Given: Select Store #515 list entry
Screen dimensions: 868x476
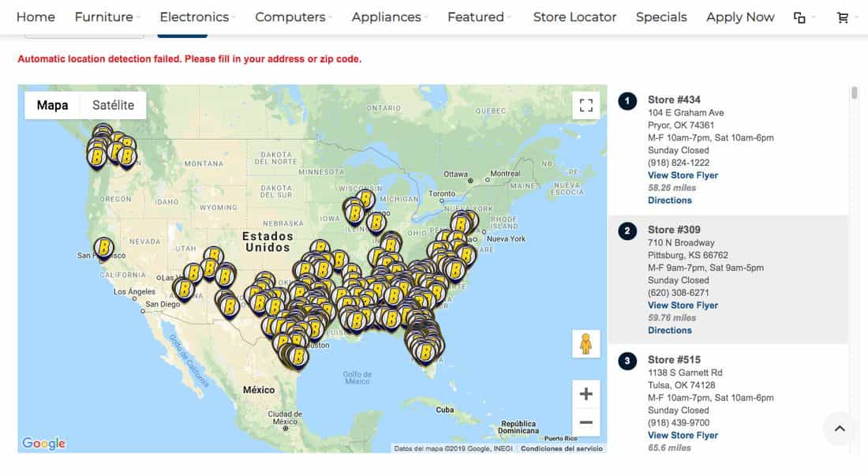Looking at the screenshot, I should [x=674, y=360].
